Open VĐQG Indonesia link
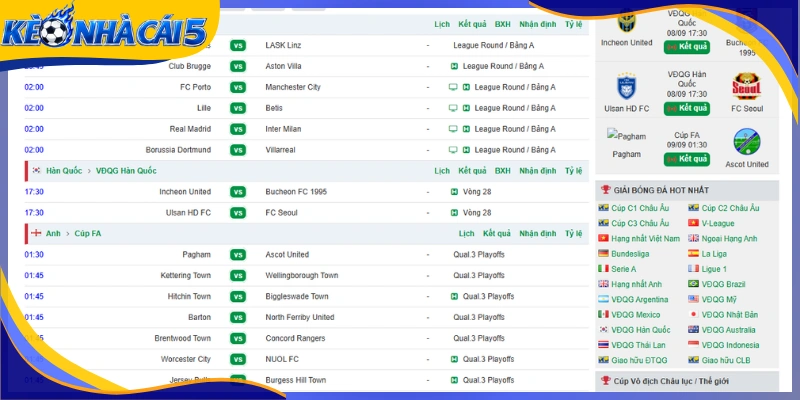 730,345
